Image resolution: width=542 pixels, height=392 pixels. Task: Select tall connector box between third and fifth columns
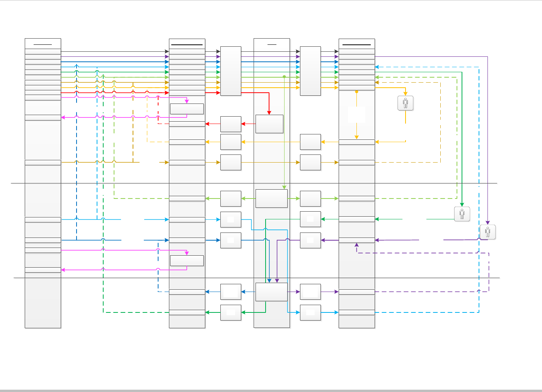310,71
